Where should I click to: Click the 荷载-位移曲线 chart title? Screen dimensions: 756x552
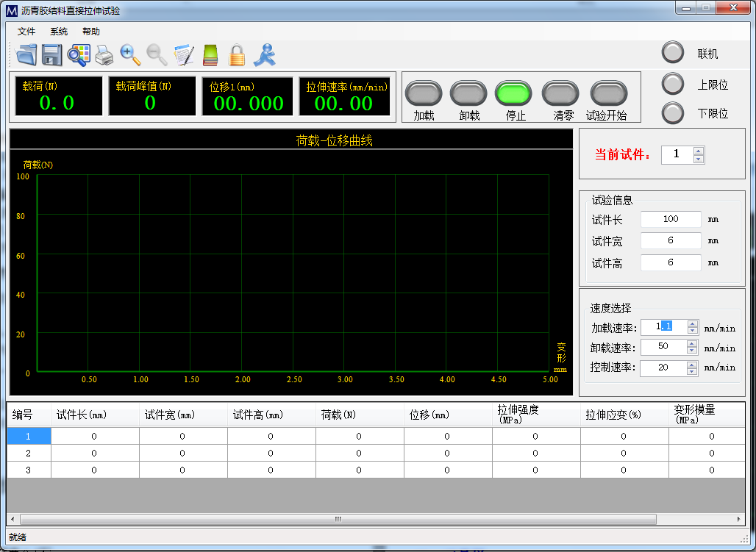point(334,141)
